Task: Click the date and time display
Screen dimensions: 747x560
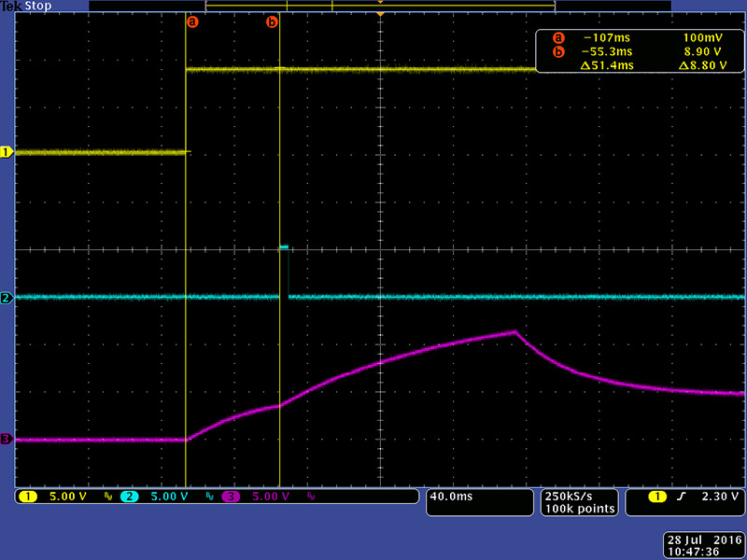Action: (x=700, y=546)
